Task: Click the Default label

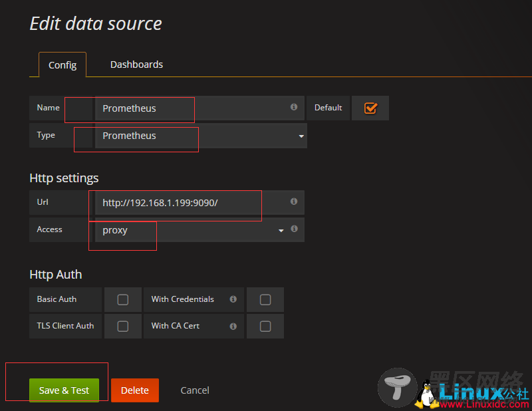Action: click(x=328, y=108)
